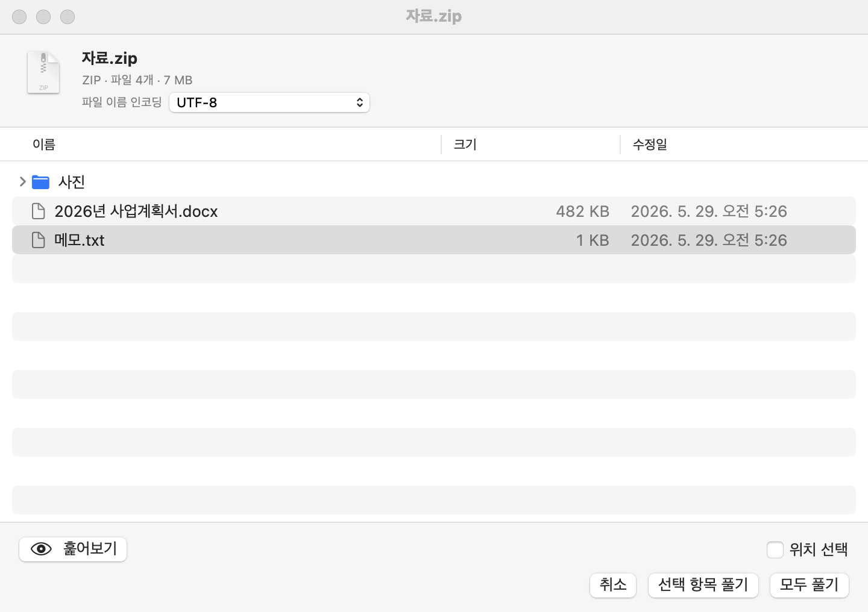Enable the 위치 선택 checkbox
This screenshot has width=868, height=612.
(775, 549)
